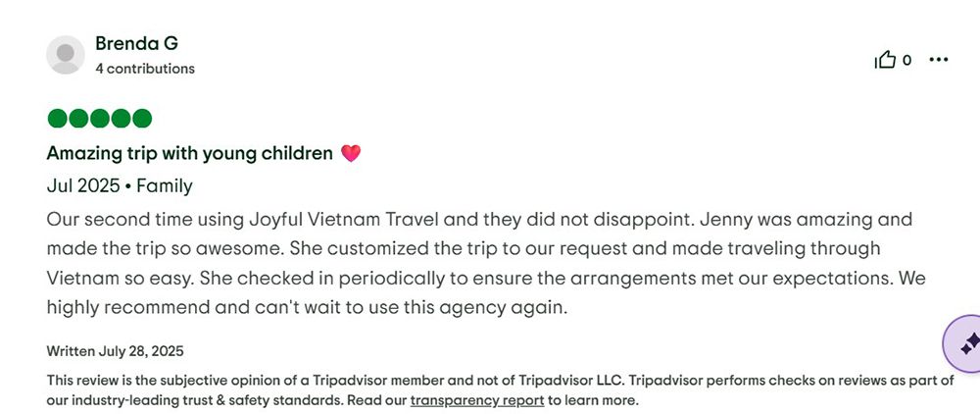Image resolution: width=980 pixels, height=414 pixels.
Task: Click the "Amazing trip with young children" title
Action: click(190, 153)
